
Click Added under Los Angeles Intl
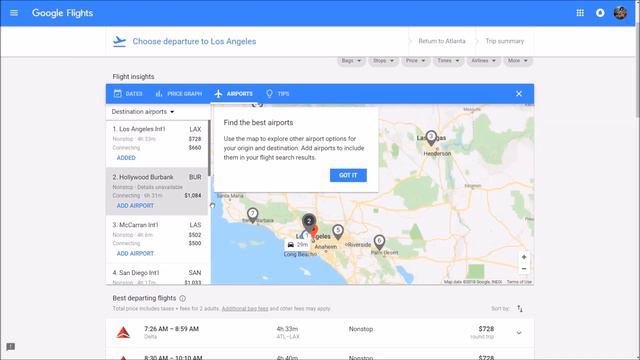126,158
